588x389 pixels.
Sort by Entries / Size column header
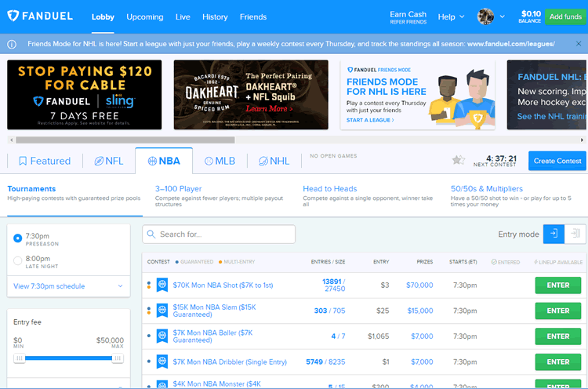point(328,262)
